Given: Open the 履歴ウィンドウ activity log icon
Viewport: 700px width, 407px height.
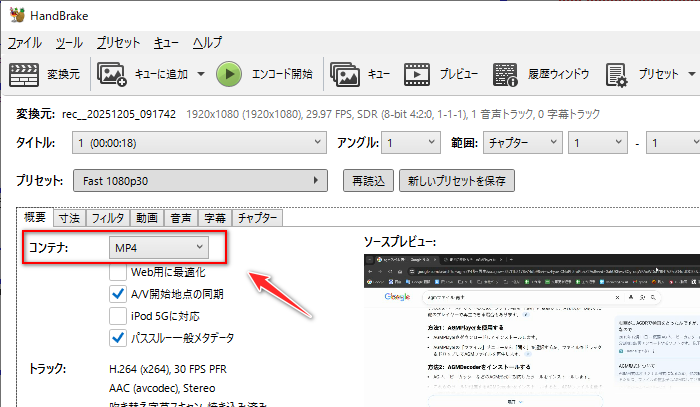Looking at the screenshot, I should click(507, 74).
